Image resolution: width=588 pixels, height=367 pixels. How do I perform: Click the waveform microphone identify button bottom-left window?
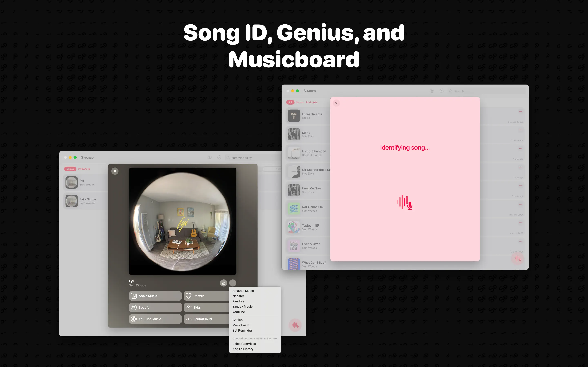[x=295, y=325]
